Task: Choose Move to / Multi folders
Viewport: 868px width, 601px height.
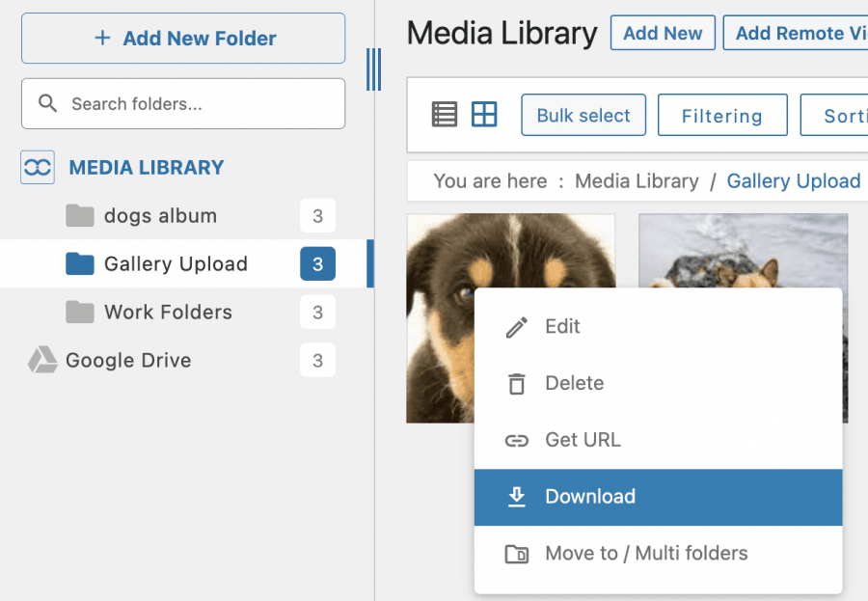Action: (645, 554)
